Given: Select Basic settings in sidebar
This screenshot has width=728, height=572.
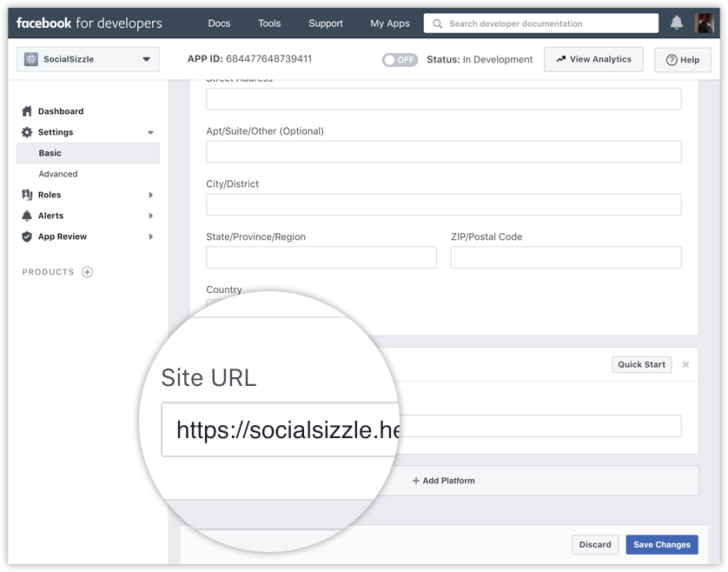Looking at the screenshot, I should tap(89, 153).
